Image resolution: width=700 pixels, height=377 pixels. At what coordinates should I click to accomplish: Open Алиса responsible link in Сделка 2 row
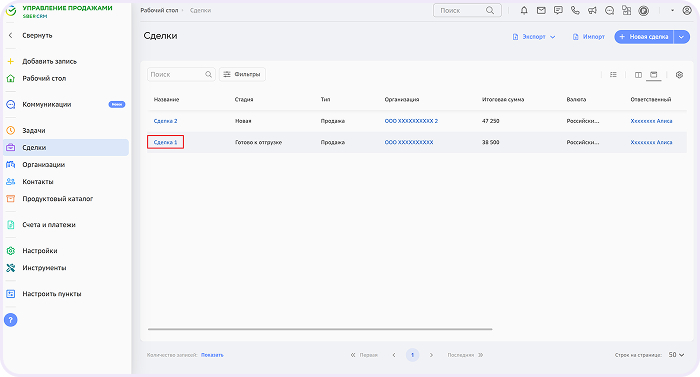651,121
